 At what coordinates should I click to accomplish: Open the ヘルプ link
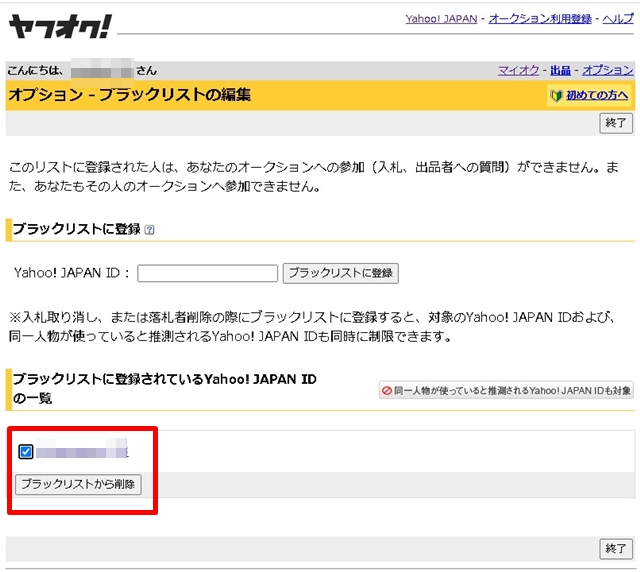(x=618, y=19)
